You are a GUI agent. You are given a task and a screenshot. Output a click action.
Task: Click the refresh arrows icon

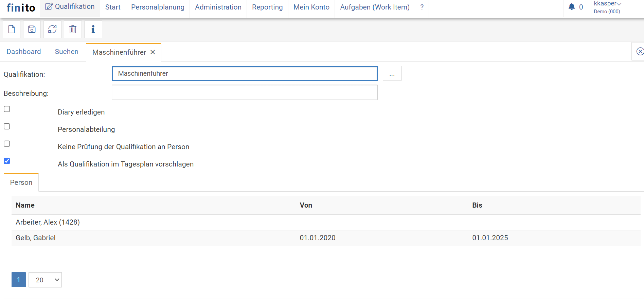pyautogui.click(x=52, y=29)
